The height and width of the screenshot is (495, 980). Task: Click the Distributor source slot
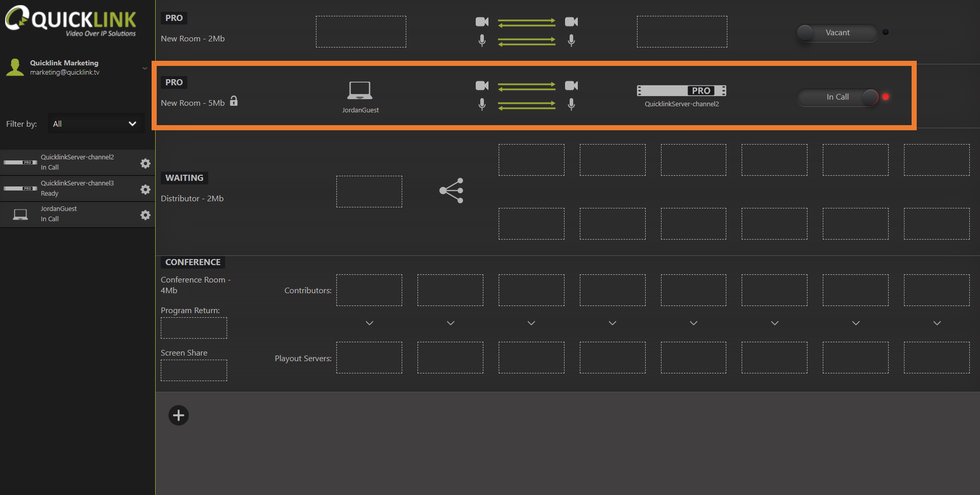click(x=369, y=192)
